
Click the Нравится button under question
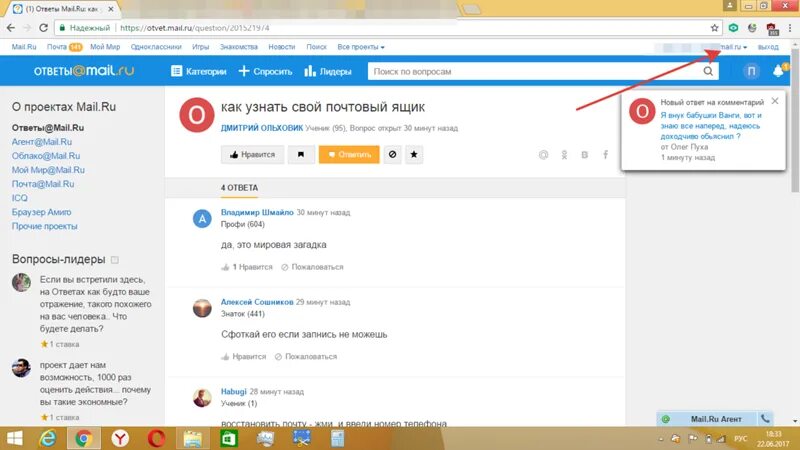[x=252, y=155]
